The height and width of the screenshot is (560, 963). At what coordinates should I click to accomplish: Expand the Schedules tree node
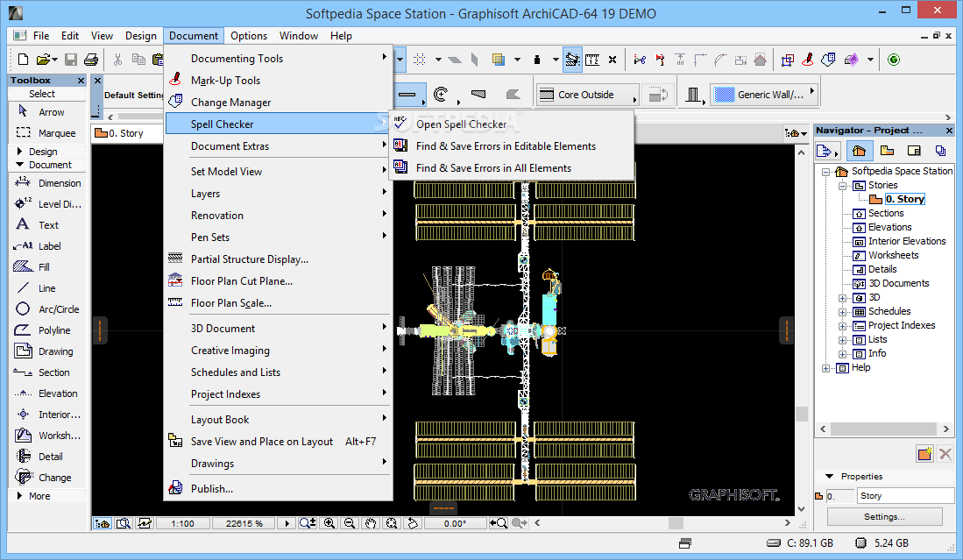tap(843, 312)
